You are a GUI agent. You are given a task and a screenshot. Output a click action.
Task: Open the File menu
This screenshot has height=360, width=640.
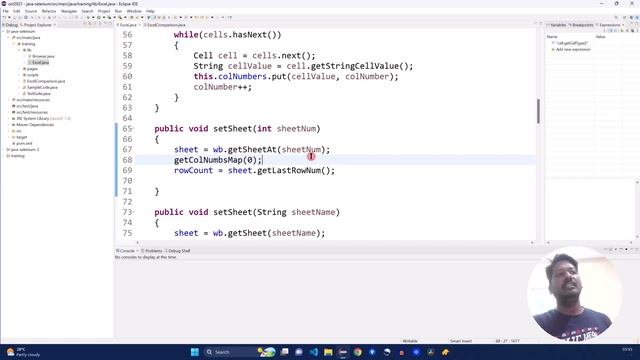pos(5,11)
